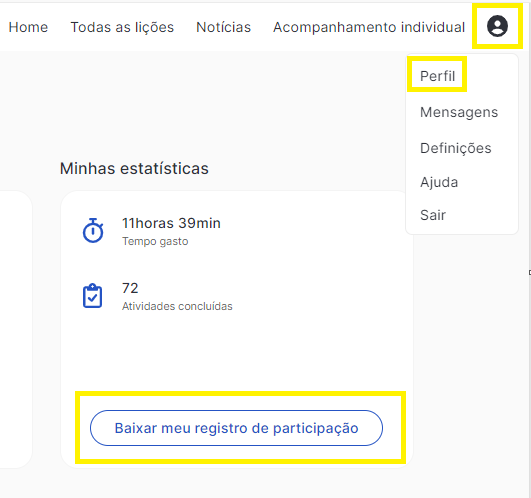Click the Tempo gasto label
531x498 pixels.
click(155, 241)
